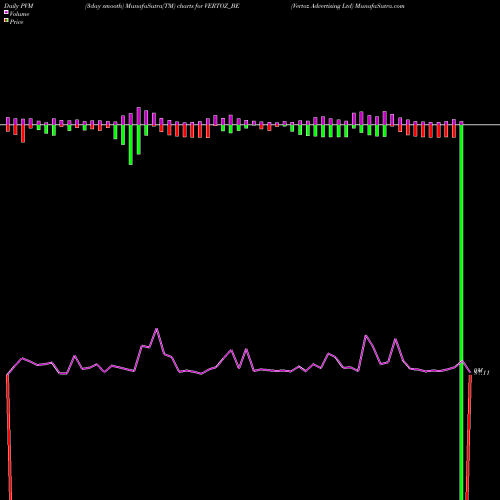Click the magenta Volume legend swatch

coord(6,13)
